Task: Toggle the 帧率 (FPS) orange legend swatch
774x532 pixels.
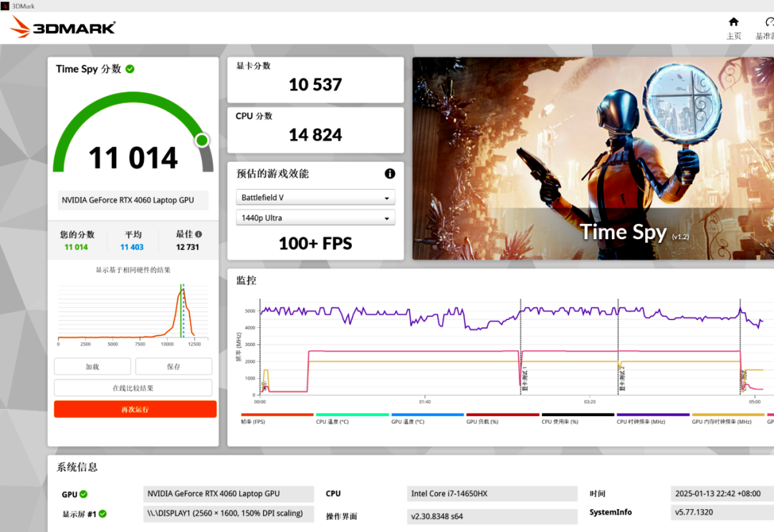Action: (x=277, y=415)
